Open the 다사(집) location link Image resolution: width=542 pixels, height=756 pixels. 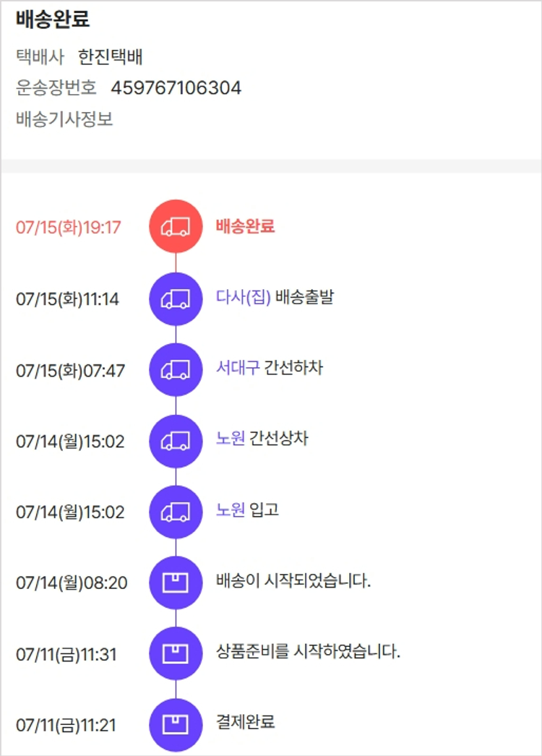point(243,297)
